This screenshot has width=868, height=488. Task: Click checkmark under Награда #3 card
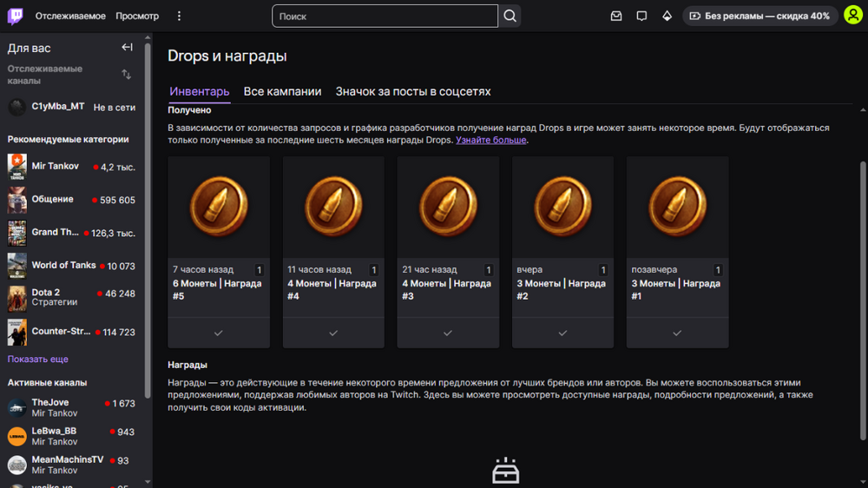[x=448, y=333]
